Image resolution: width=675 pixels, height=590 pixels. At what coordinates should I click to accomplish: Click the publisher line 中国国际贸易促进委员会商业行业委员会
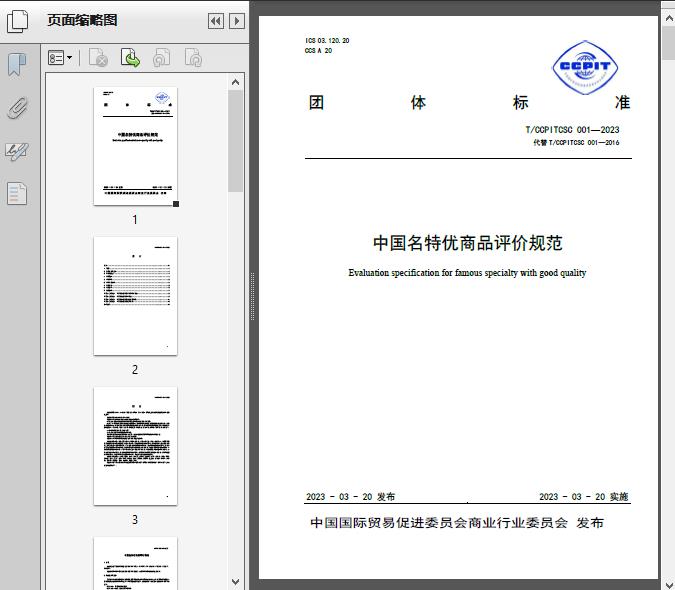pos(439,523)
